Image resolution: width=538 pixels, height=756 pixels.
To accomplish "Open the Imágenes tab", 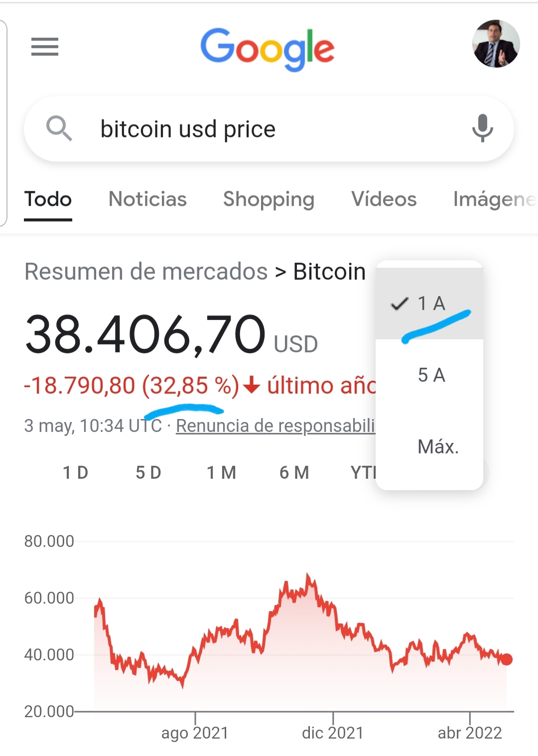I will pos(494,199).
